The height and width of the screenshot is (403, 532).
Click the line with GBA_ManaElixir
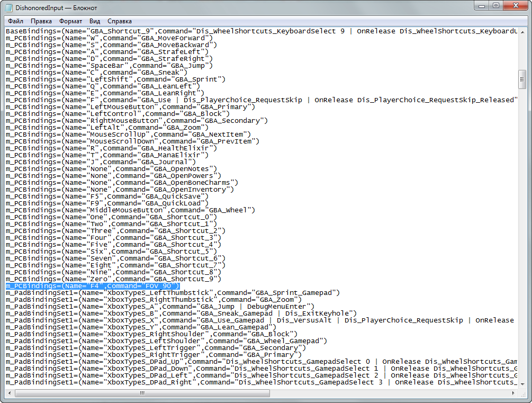(x=107, y=155)
